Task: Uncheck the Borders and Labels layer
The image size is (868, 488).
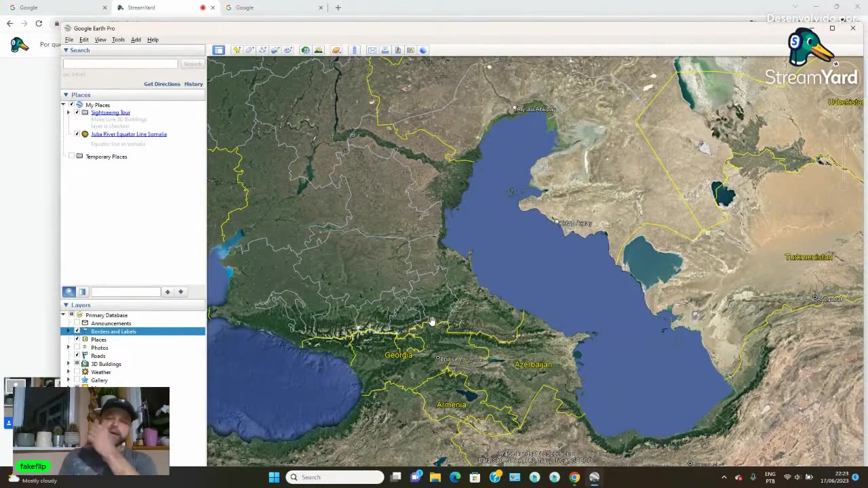Action: coord(77,331)
